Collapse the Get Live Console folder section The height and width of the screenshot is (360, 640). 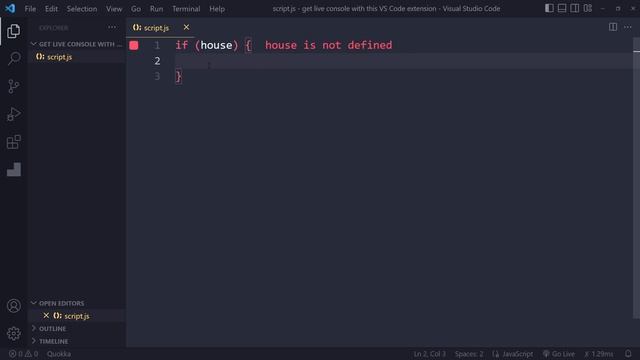(77, 44)
